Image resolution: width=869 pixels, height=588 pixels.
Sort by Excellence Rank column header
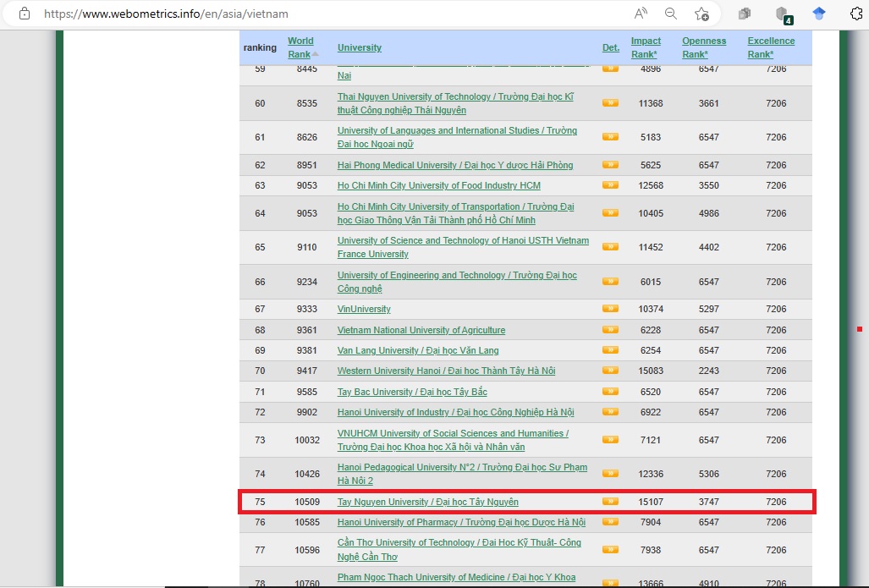[771, 47]
